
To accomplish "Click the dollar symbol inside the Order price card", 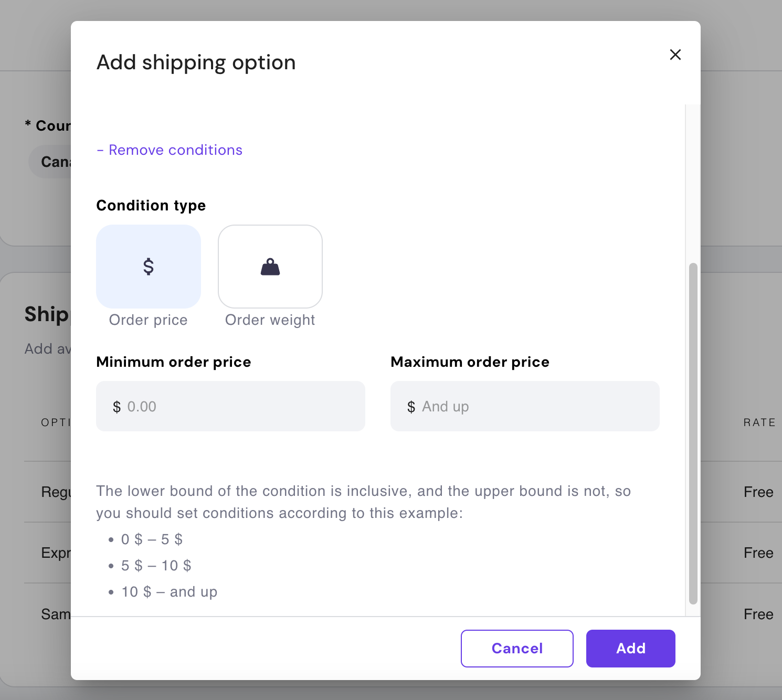I will pyautogui.click(x=148, y=267).
